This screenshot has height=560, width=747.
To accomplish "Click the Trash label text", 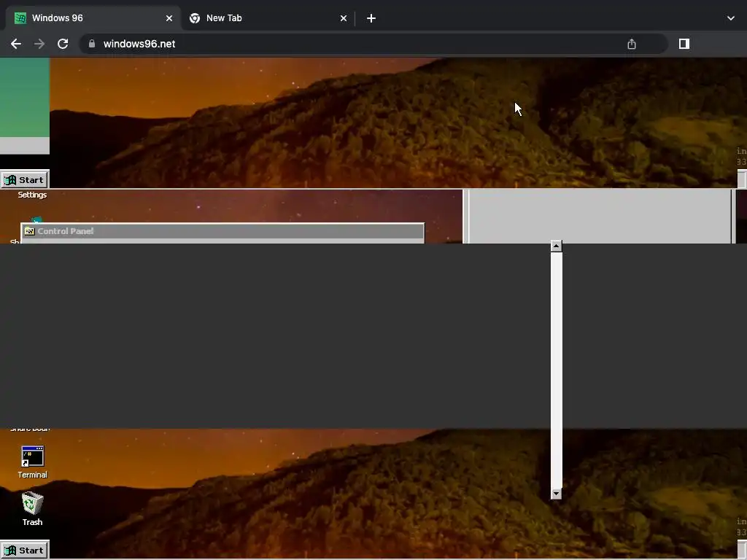I will click(x=32, y=522).
